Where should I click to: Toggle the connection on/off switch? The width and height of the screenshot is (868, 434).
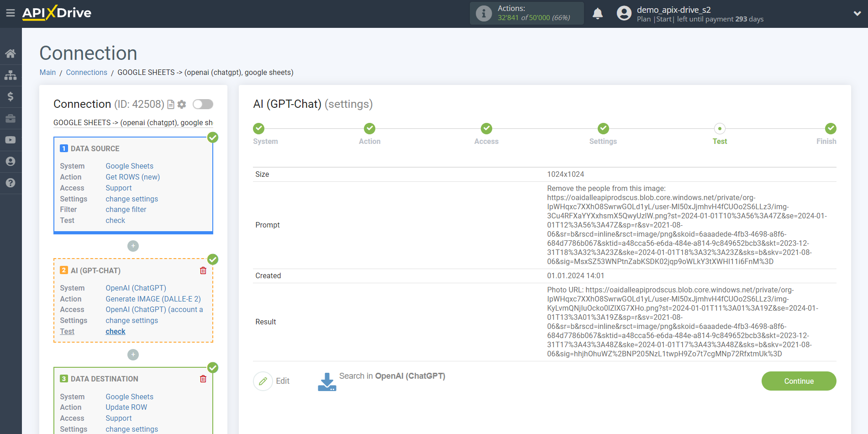click(203, 104)
